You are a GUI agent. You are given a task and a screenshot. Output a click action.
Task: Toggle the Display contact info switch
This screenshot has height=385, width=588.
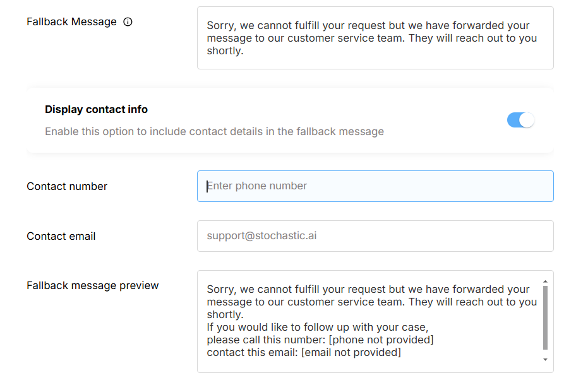point(520,120)
